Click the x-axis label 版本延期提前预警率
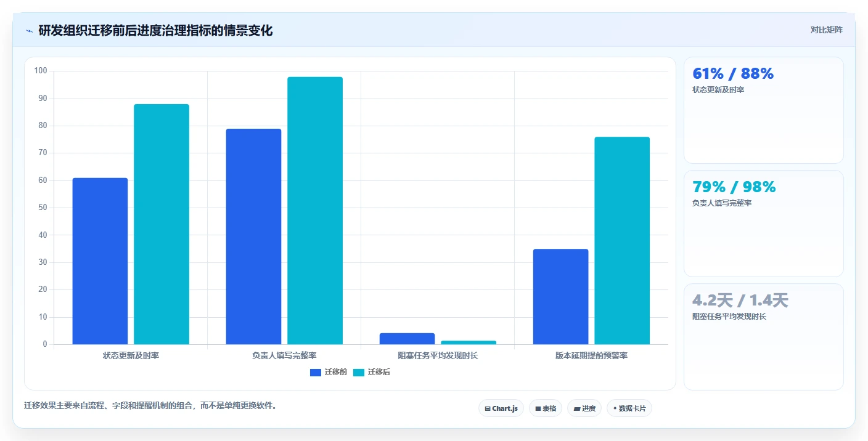Viewport: 868px width, 441px height. click(x=591, y=355)
